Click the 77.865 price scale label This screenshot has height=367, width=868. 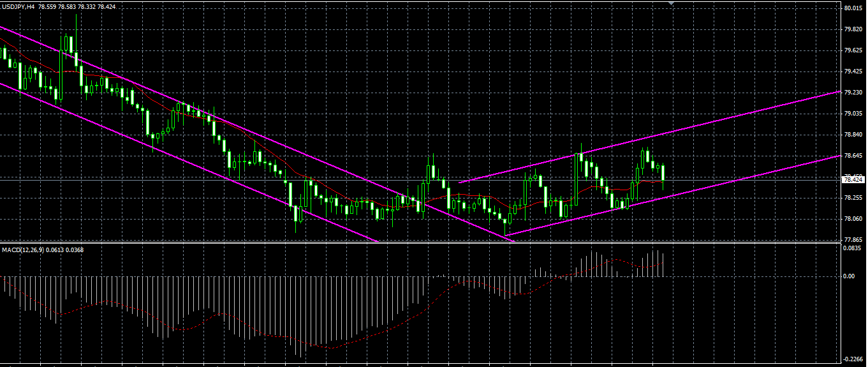(x=853, y=240)
